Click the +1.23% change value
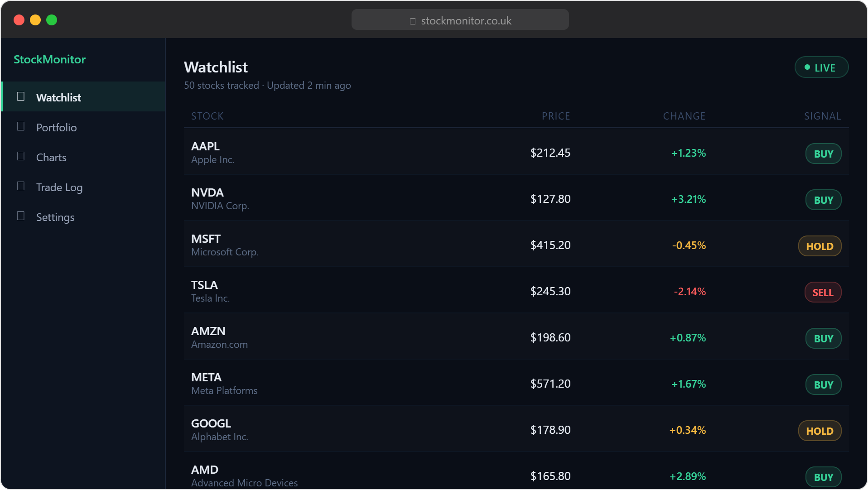This screenshot has height=490, width=868. (x=689, y=154)
